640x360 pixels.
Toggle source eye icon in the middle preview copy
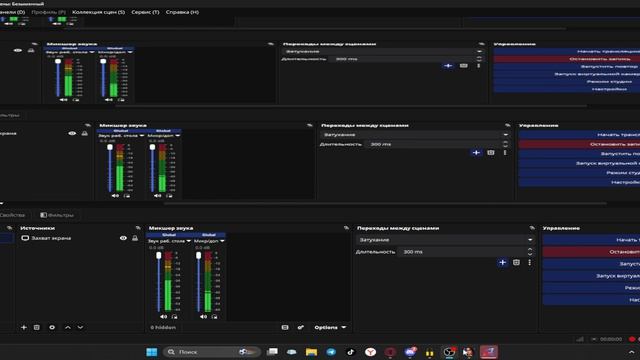tap(72, 133)
